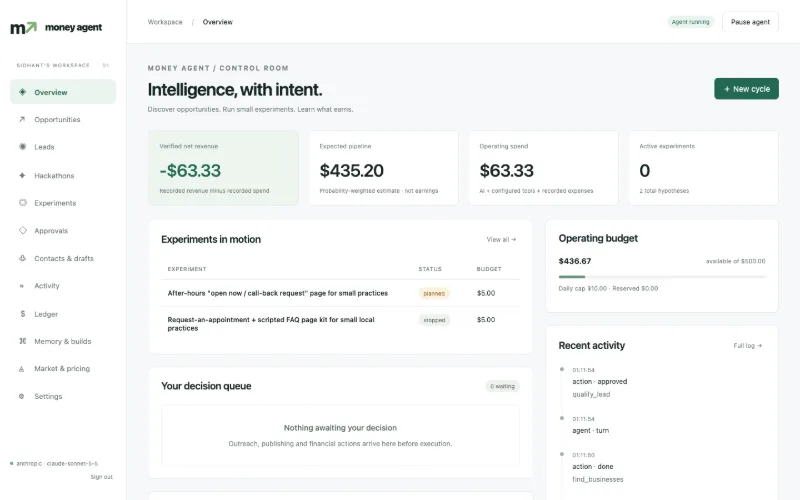Click the Verified net revenue card
The image size is (800, 500).
[x=223, y=168]
